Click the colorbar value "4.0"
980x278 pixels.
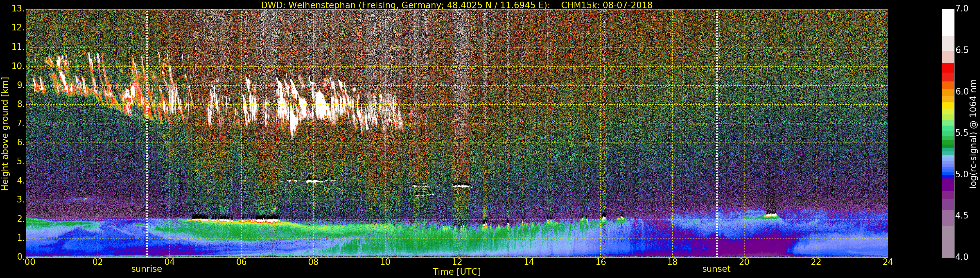coord(962,257)
